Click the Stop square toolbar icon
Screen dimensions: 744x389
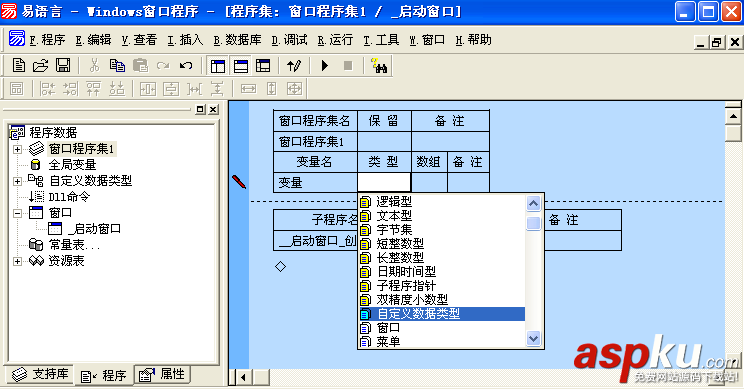[348, 65]
